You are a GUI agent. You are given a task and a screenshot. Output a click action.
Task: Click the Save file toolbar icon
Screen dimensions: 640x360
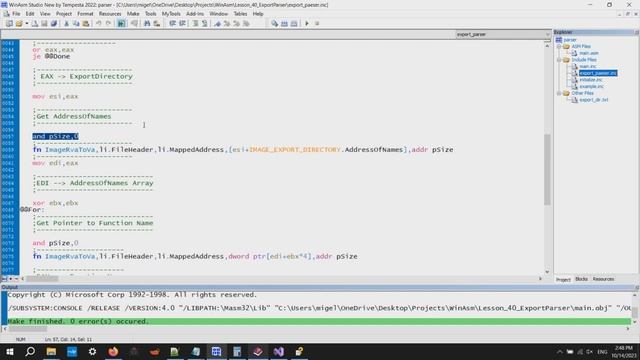(x=44, y=24)
